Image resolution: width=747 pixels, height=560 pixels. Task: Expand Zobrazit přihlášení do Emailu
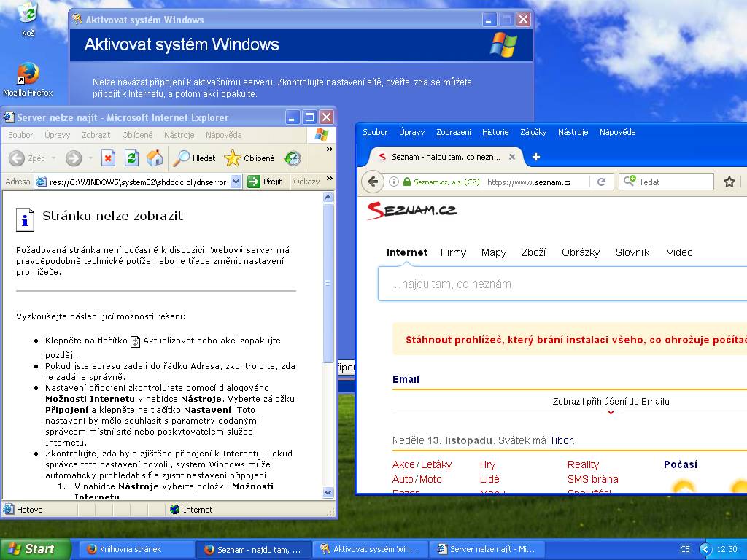coord(611,402)
